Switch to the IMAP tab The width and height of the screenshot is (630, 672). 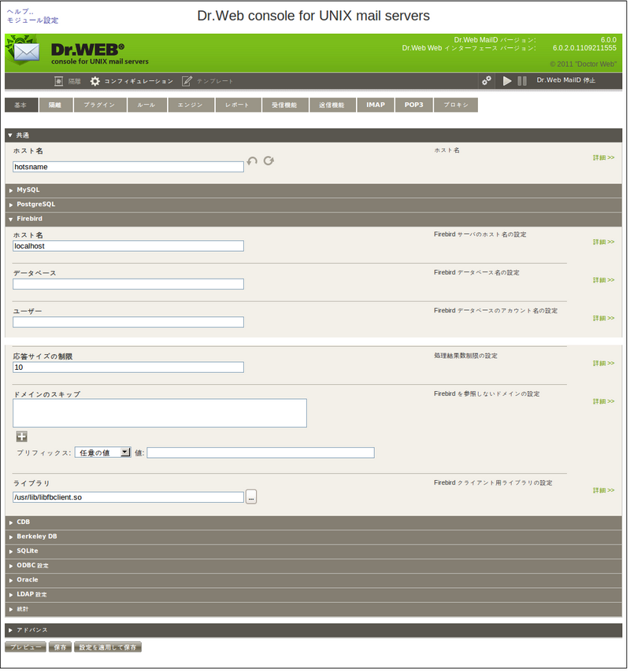(x=377, y=105)
